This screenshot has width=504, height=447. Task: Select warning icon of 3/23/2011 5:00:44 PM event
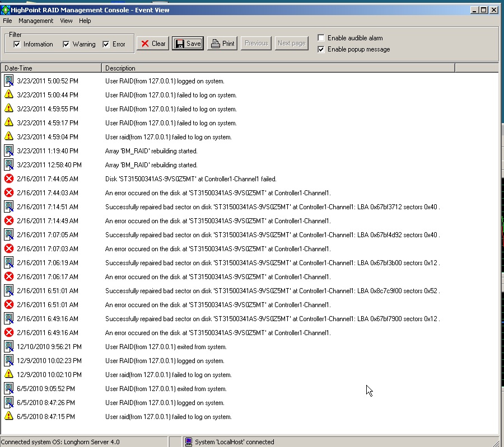click(8, 95)
